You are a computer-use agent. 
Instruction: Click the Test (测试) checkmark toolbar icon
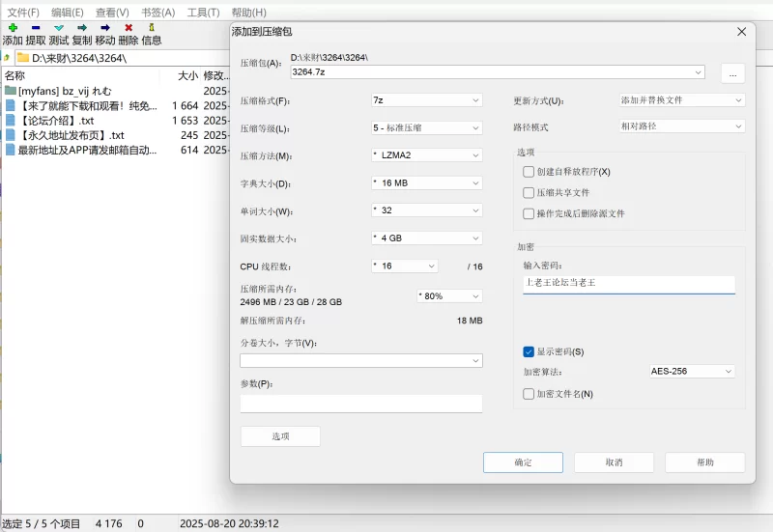[59, 28]
